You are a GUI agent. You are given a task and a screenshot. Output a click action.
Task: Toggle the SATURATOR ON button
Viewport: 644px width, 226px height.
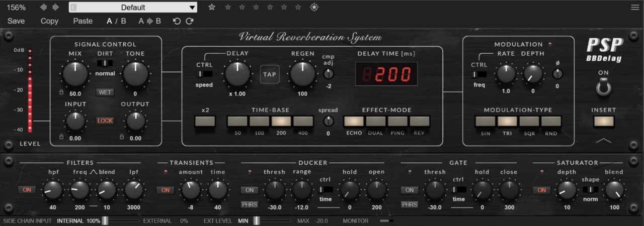point(542,190)
